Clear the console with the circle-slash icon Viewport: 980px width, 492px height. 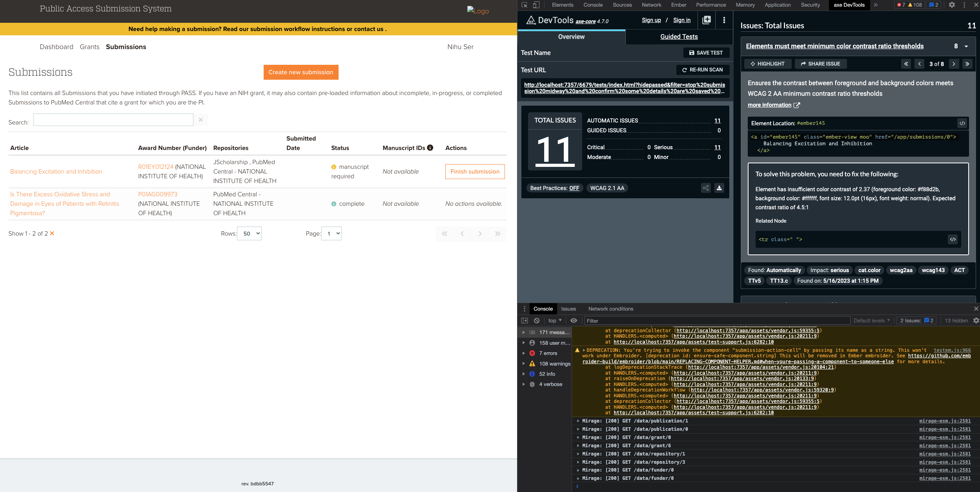[536, 320]
